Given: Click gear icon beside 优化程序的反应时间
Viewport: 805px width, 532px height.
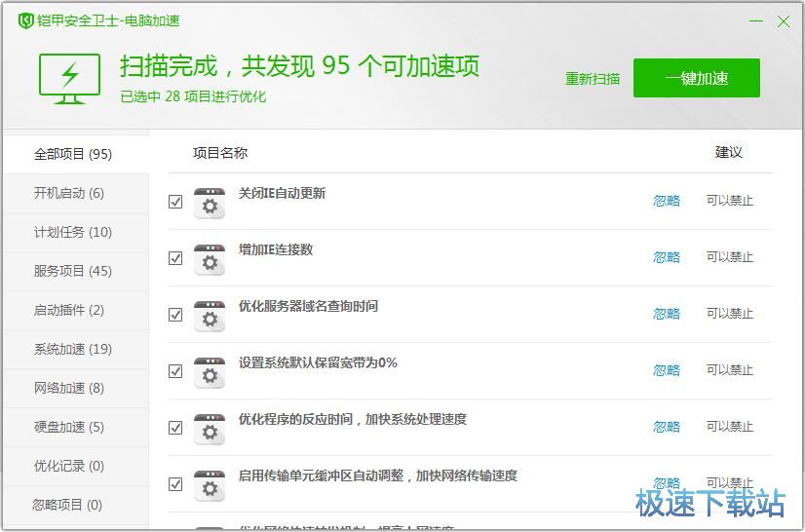Looking at the screenshot, I should click(210, 430).
